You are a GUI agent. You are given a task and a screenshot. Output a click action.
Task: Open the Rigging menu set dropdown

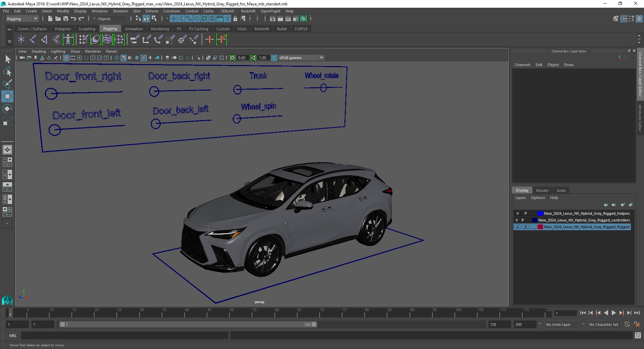coord(22,19)
